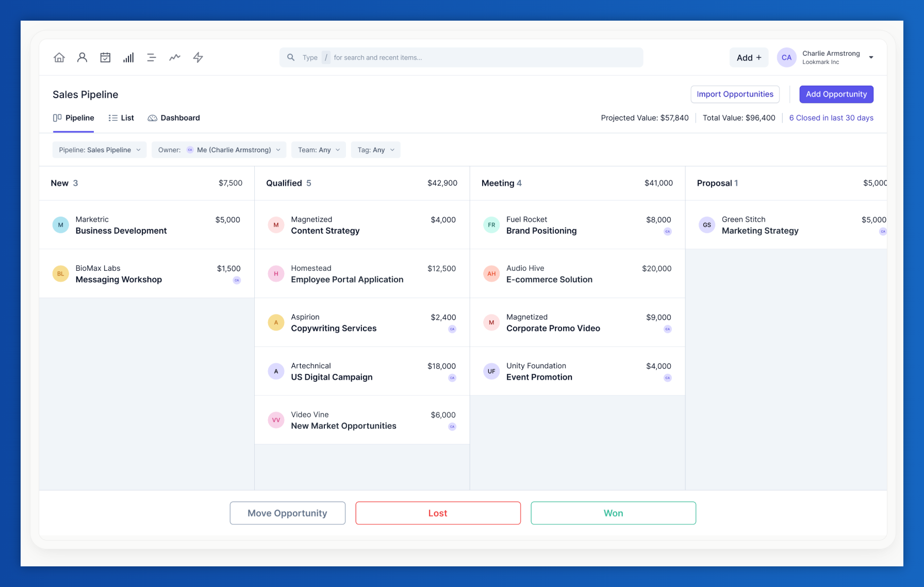
Task: Expand the Charlie Armstrong account menu arrow
Action: tap(871, 57)
